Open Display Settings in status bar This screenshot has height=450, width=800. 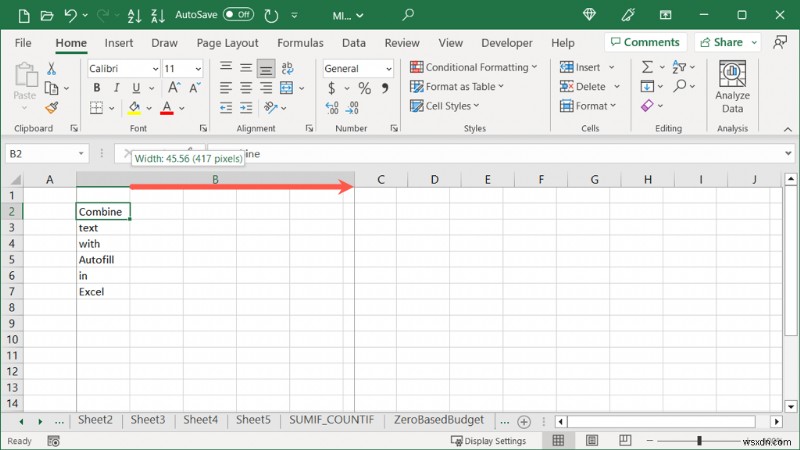488,441
